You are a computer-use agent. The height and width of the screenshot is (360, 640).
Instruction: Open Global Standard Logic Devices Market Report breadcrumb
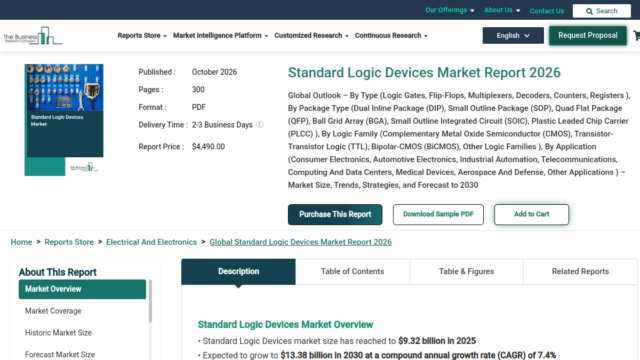point(300,242)
